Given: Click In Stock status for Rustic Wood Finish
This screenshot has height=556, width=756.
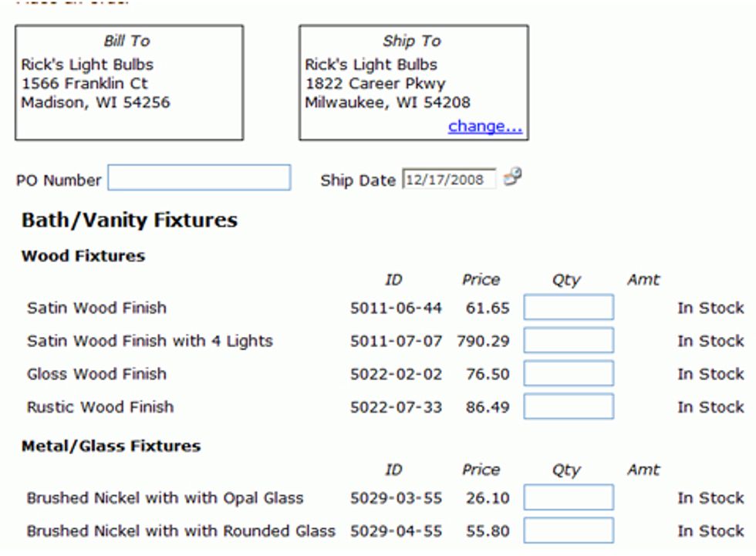Looking at the screenshot, I should tap(710, 407).
